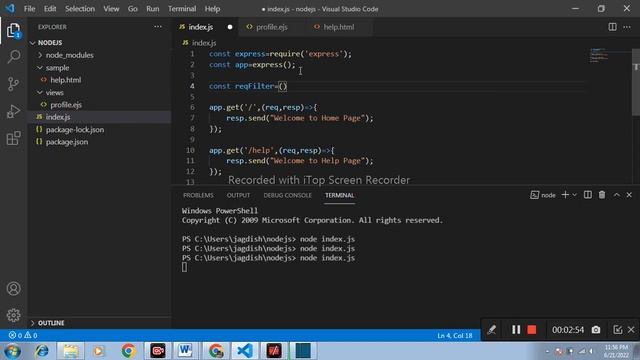This screenshot has width=640, height=360.
Task: Take a screenshot with recorder camera icon
Action: 596,329
